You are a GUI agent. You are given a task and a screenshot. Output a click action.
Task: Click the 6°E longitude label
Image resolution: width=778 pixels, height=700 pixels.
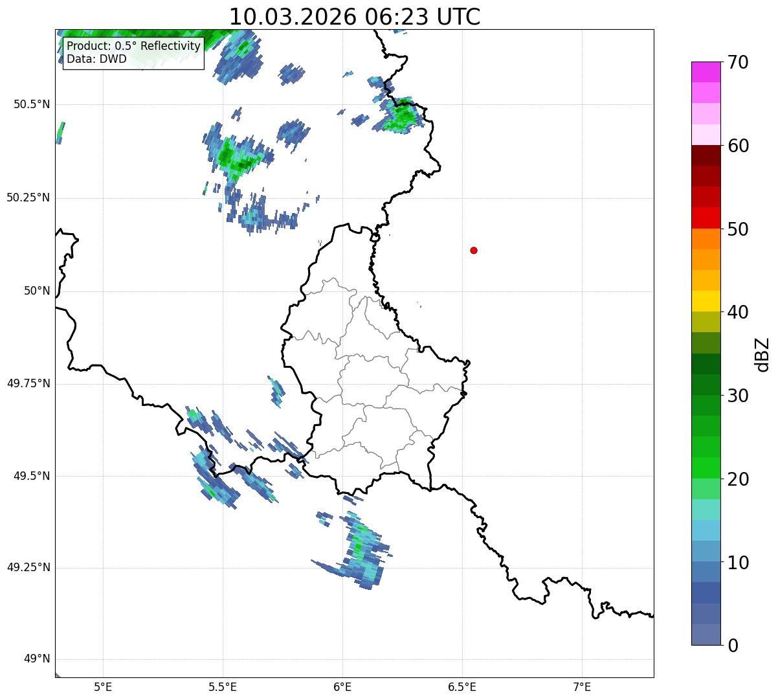click(343, 687)
